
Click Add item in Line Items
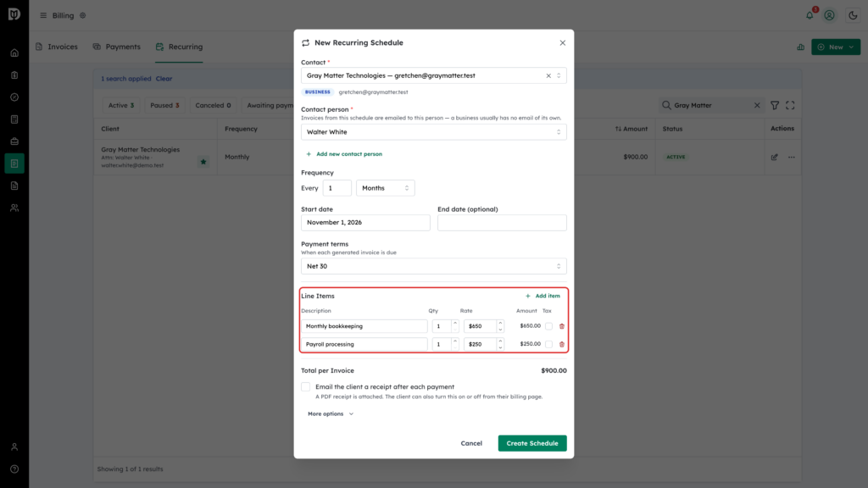point(542,296)
